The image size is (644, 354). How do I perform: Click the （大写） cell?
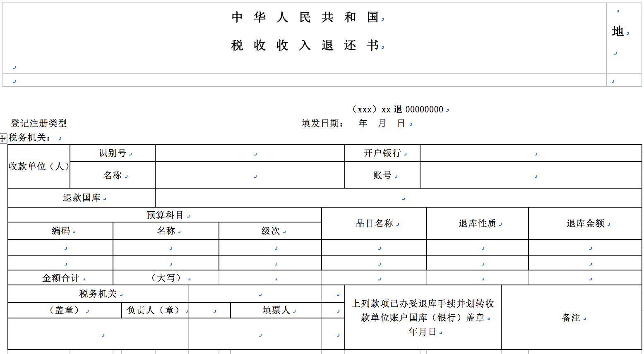click(x=166, y=278)
